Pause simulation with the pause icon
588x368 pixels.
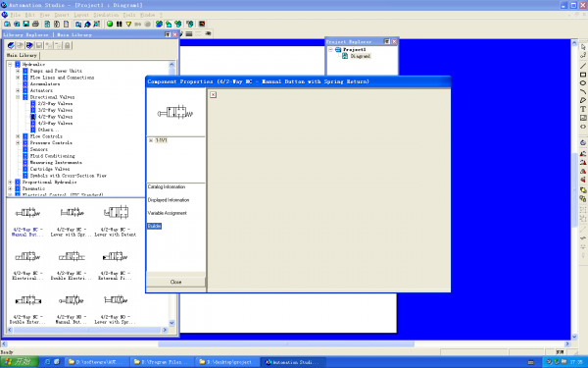(x=120, y=24)
